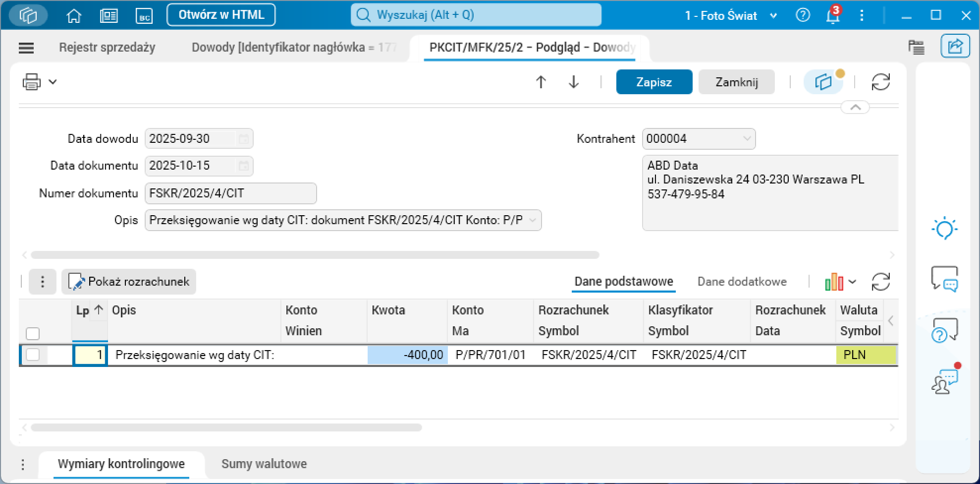
Task: Expand the printer options dropdown arrow
Action: pyautogui.click(x=53, y=82)
